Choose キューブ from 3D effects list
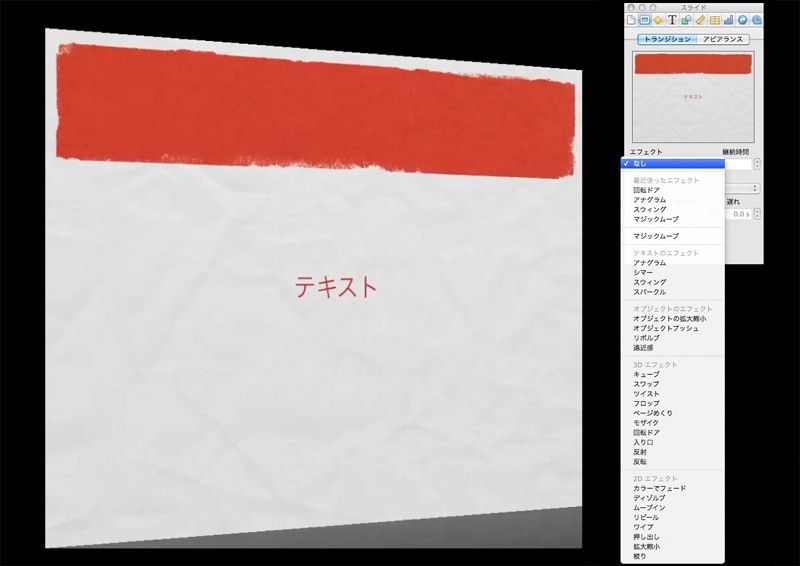The width and height of the screenshot is (800, 566). (x=646, y=374)
